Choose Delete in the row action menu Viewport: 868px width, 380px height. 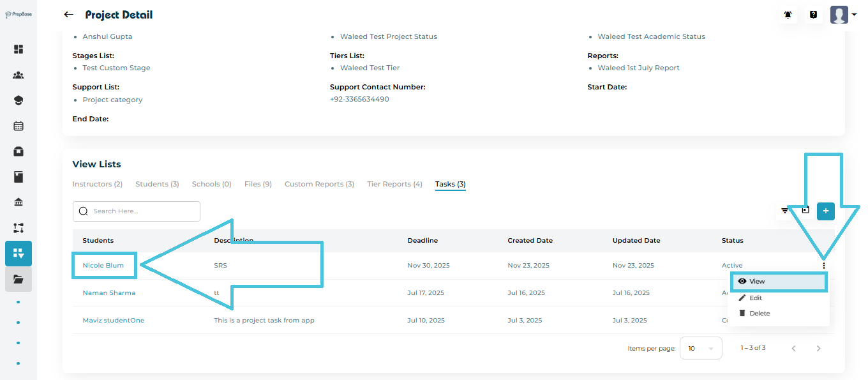(x=759, y=314)
